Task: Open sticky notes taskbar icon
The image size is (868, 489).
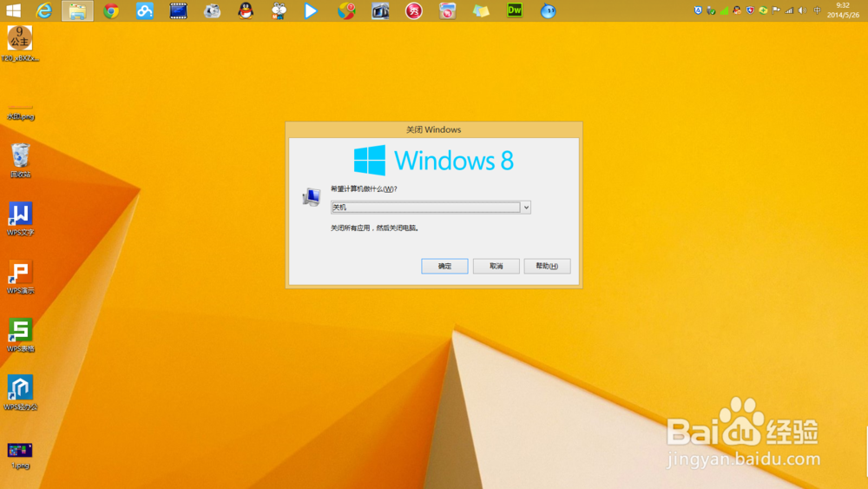Action: click(481, 10)
